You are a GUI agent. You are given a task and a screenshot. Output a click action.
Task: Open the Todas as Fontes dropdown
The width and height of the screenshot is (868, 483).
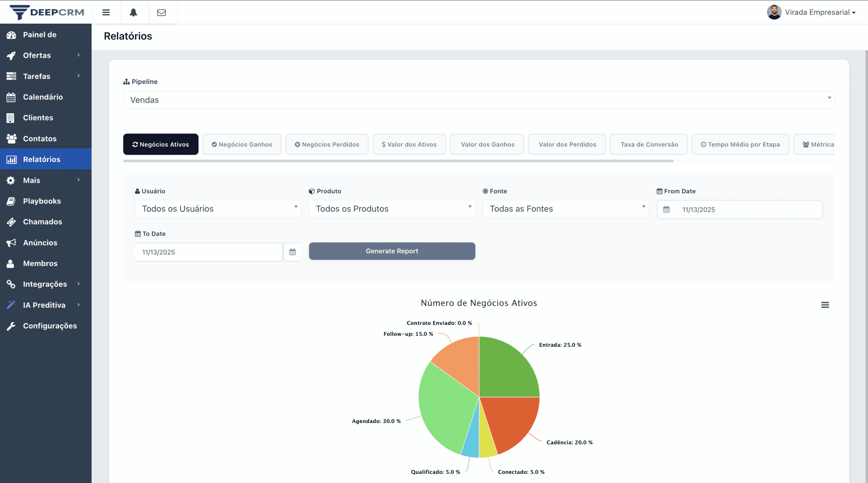pos(565,209)
